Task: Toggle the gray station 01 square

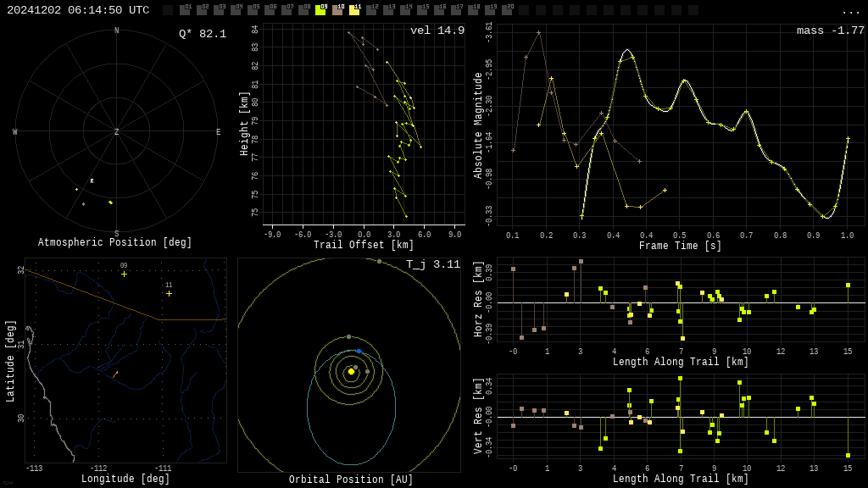Action: (x=185, y=10)
